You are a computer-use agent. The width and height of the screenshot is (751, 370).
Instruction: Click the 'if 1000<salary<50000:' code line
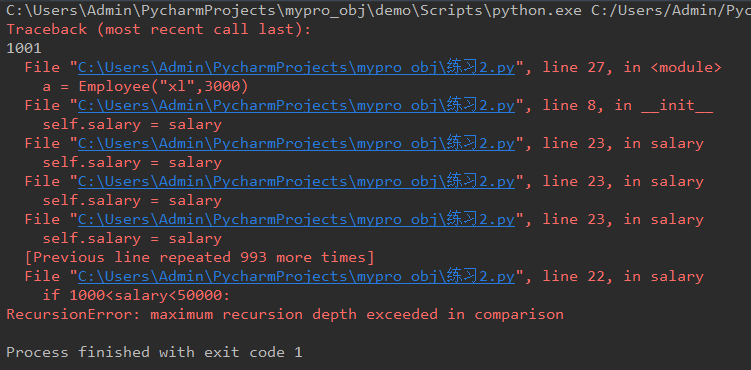pos(137,295)
